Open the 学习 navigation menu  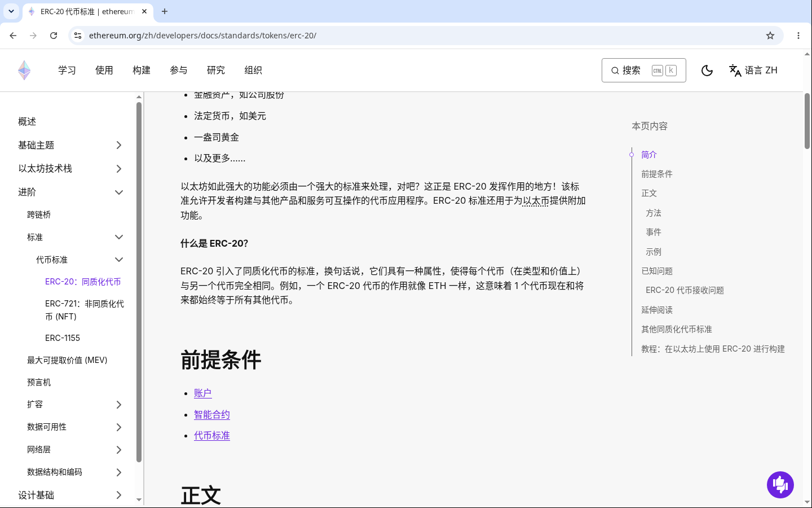point(67,71)
